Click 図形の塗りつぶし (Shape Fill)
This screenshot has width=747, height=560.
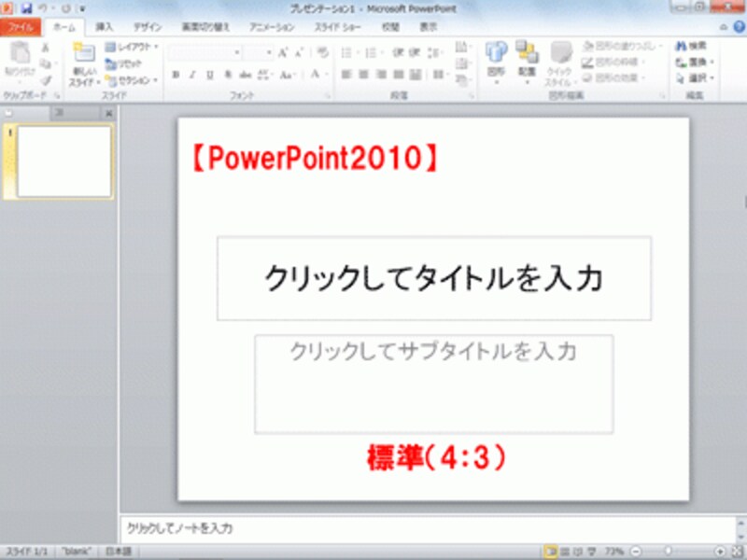tap(622, 46)
